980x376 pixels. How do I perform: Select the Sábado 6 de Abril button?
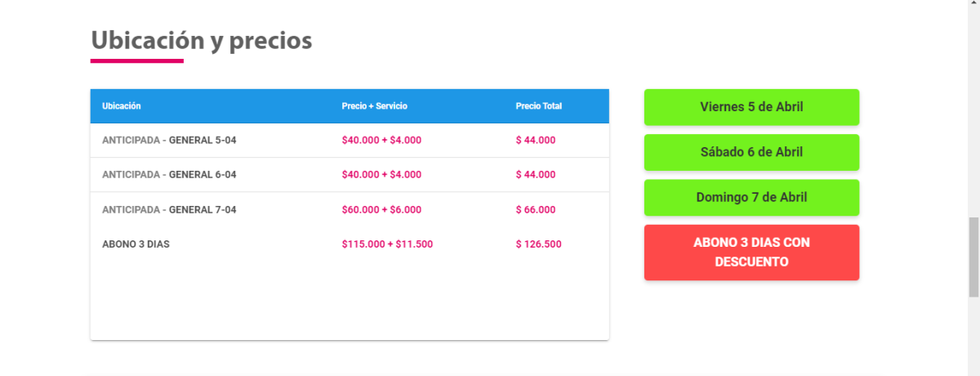click(x=751, y=152)
